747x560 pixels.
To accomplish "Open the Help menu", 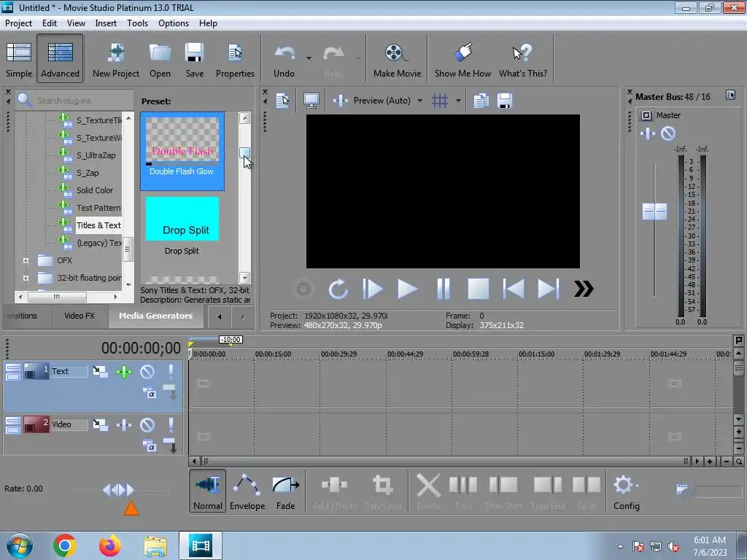I will tap(208, 23).
